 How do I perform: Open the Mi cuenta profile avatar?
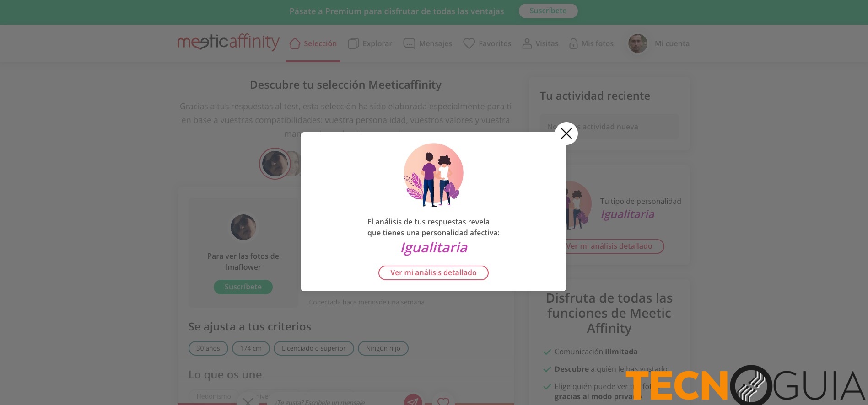click(x=638, y=43)
